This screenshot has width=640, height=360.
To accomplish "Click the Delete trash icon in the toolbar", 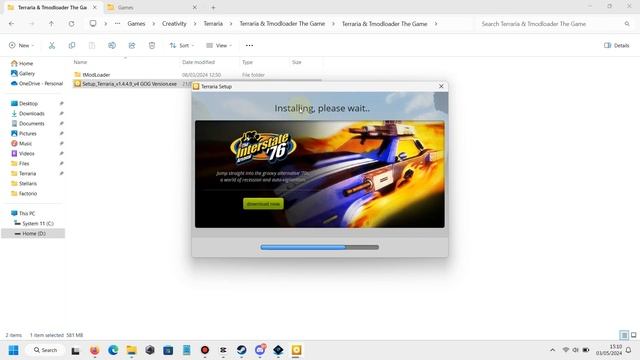I will [152, 45].
